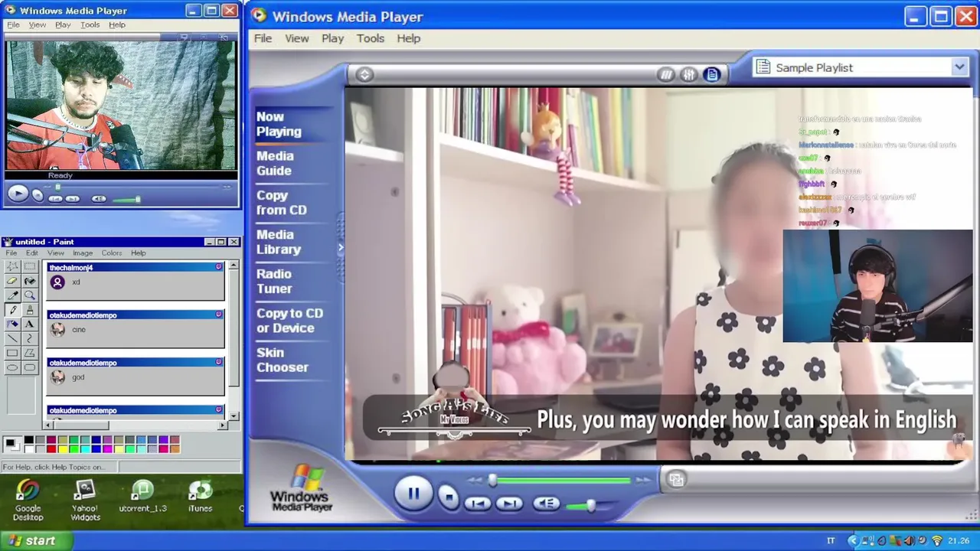Open View menu in large Media Player
The height and width of the screenshot is (551, 980).
pos(296,38)
